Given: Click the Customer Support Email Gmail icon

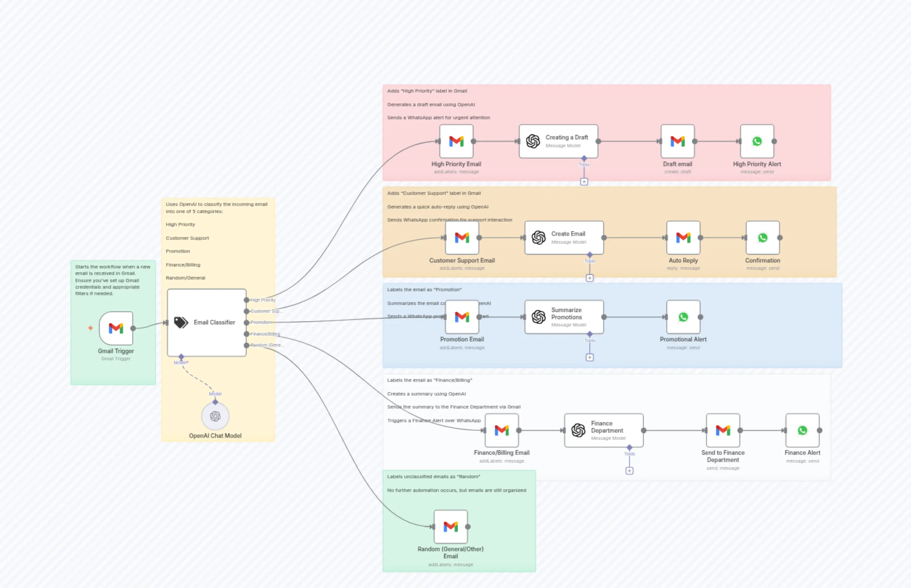Looking at the screenshot, I should 462,237.
